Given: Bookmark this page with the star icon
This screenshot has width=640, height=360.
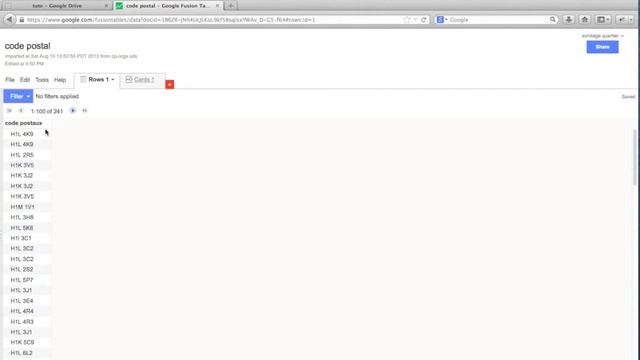Looking at the screenshot, I should point(407,20).
